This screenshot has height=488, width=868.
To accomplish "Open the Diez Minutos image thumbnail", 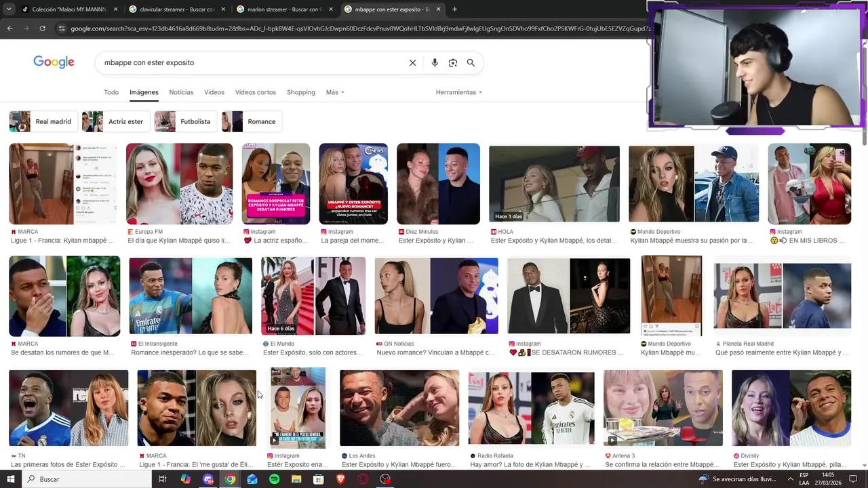I will point(438,183).
